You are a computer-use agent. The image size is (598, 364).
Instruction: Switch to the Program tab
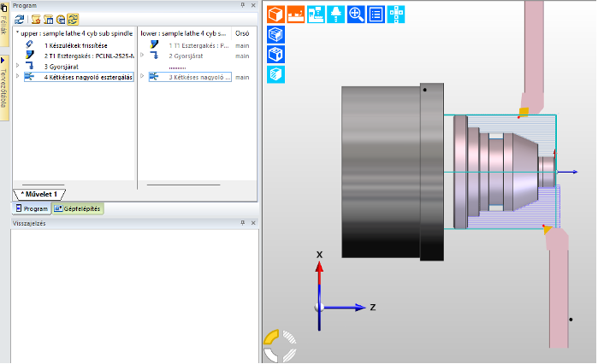(32, 208)
